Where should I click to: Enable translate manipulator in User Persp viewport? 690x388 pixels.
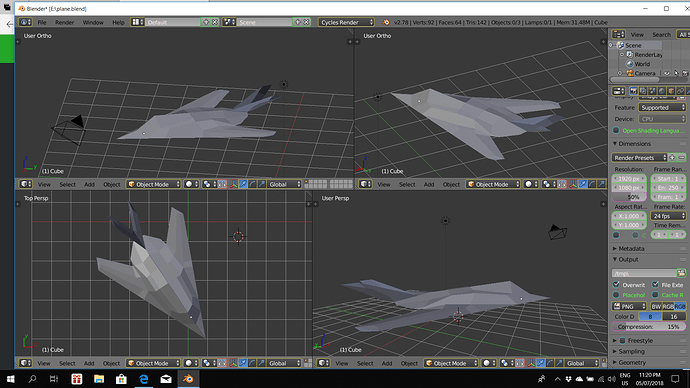pyautogui.click(x=540, y=363)
